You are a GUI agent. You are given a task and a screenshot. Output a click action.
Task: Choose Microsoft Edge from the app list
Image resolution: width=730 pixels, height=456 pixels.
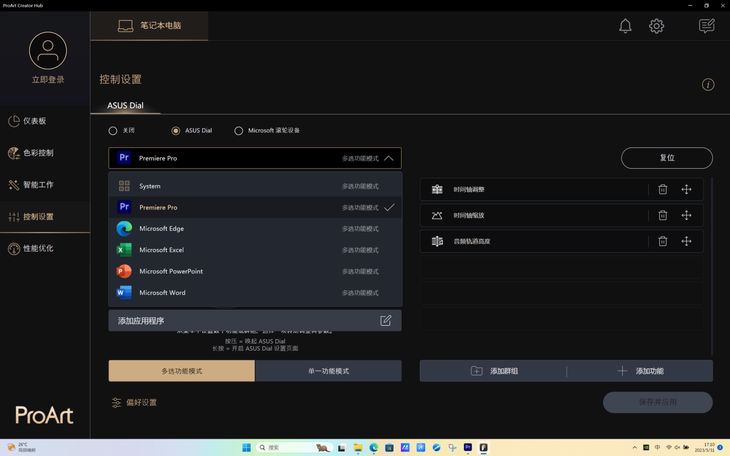[255, 229]
